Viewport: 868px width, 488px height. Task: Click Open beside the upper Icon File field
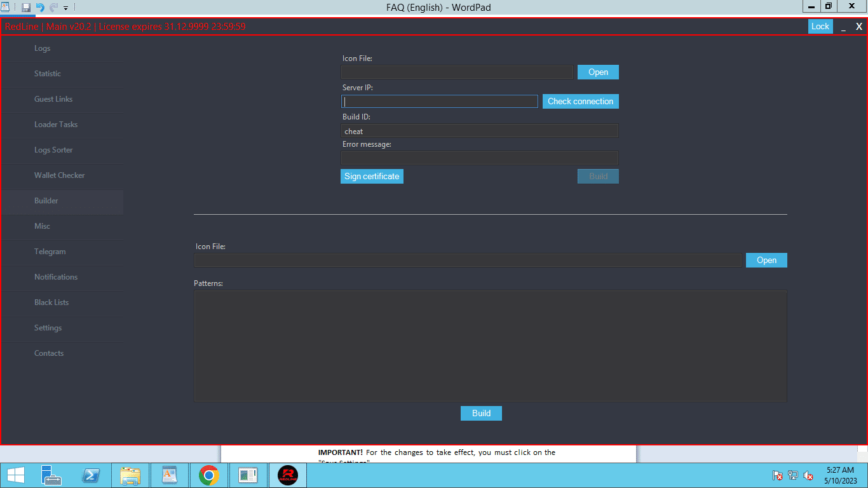pyautogui.click(x=598, y=72)
